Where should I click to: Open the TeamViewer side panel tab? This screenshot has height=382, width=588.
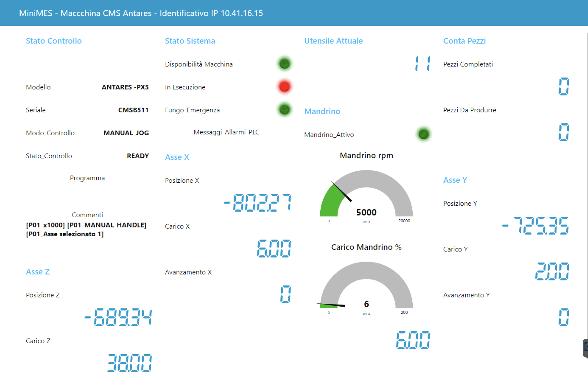[x=585, y=349]
